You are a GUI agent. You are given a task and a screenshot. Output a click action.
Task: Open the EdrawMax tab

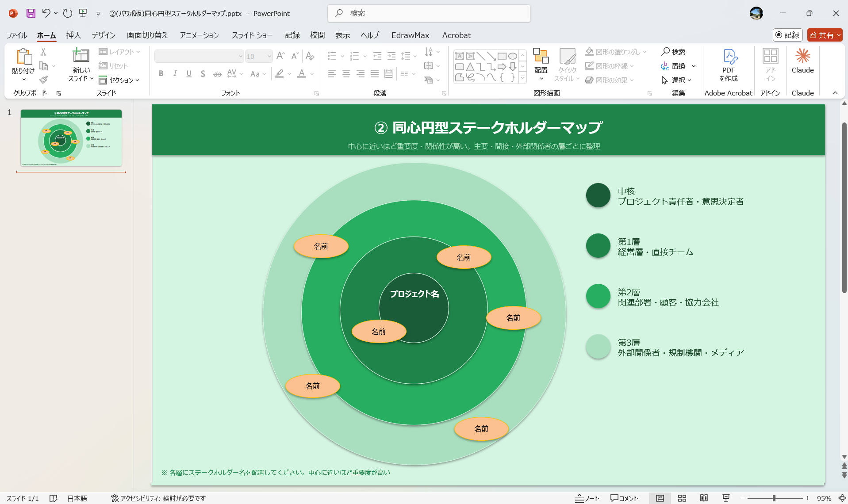click(x=410, y=35)
